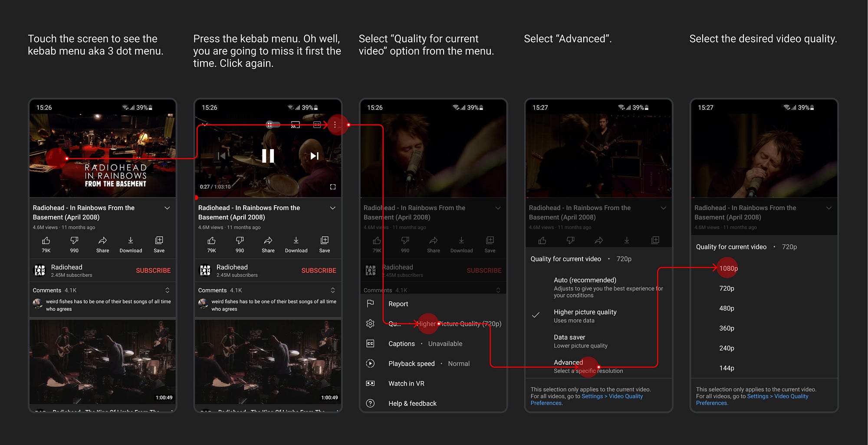Select the Data saver option in fourth phone
The width and height of the screenshot is (868, 445).
[x=598, y=341]
